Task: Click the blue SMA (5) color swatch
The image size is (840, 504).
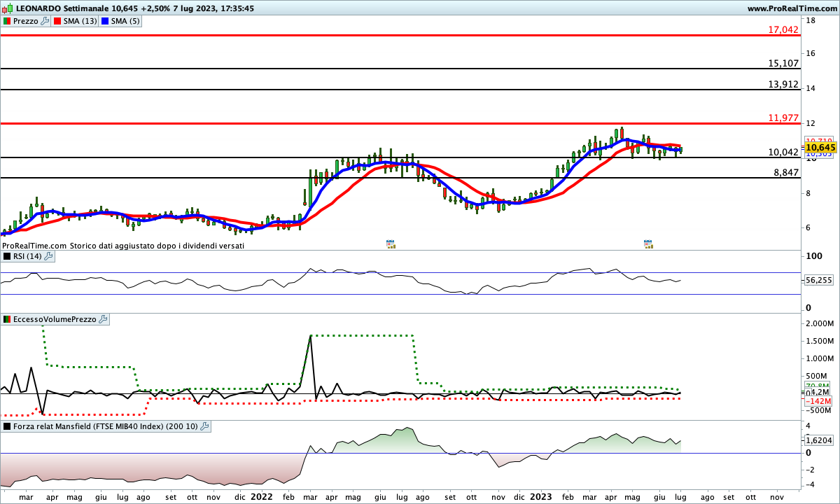Action: point(105,22)
